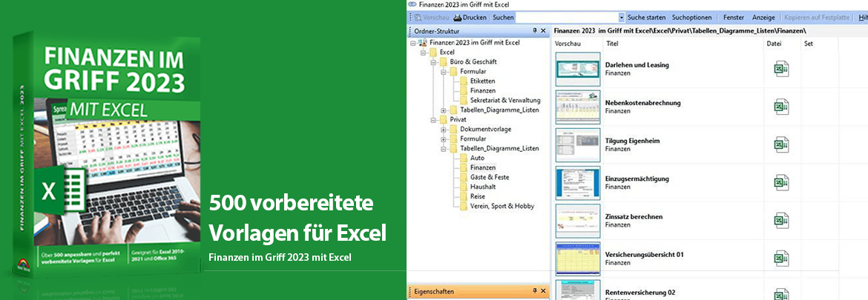The height and width of the screenshot is (300, 868).
Task: Click Excel file icon for Zinssatz berechnen
Action: [x=781, y=221]
